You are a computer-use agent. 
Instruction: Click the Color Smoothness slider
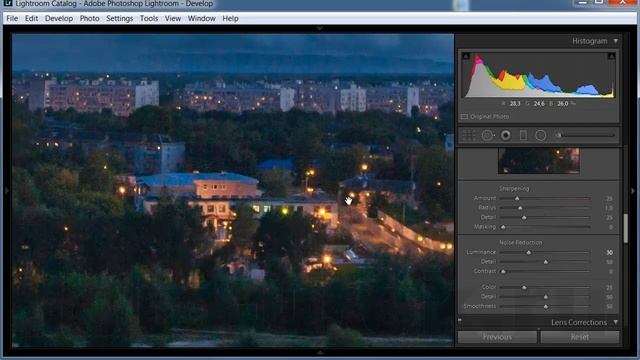coord(544,306)
